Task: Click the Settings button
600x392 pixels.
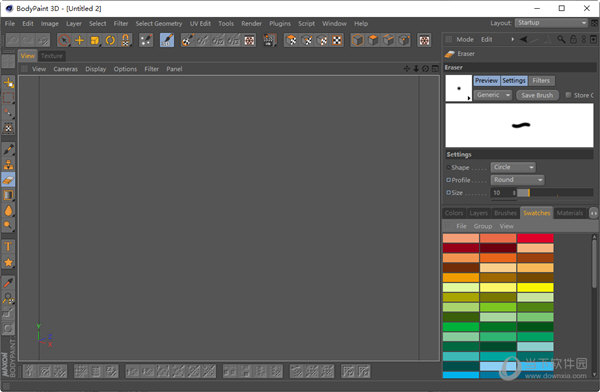Action: click(x=514, y=80)
